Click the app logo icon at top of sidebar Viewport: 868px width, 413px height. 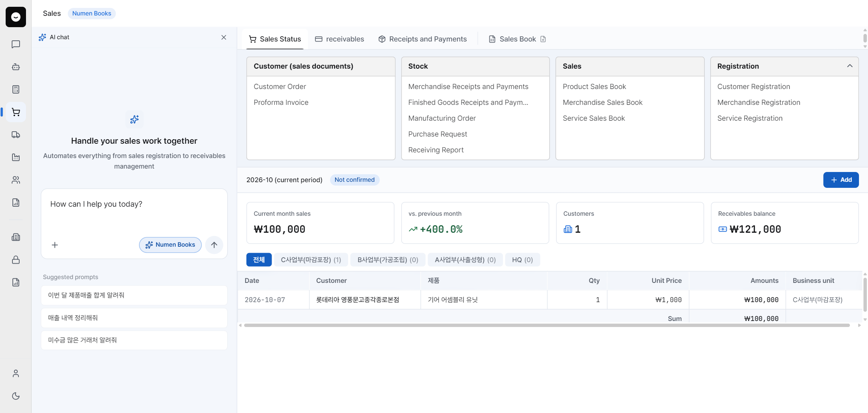point(16,17)
